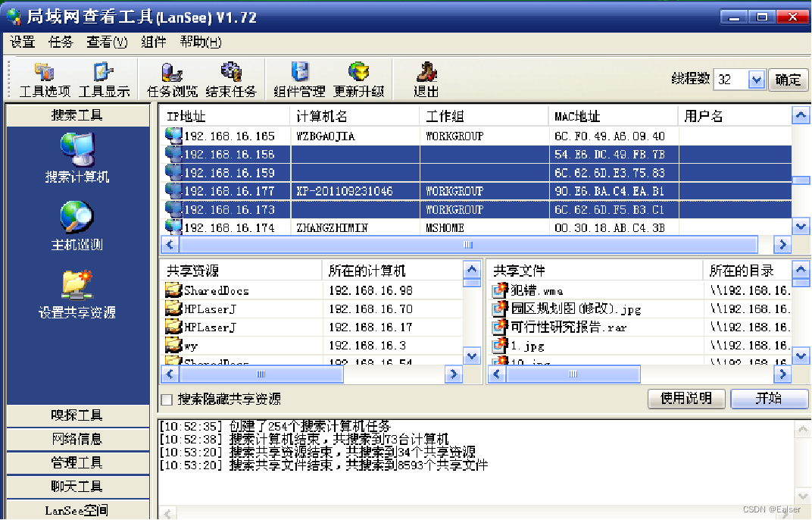Select the IP 192.168.16.159 row
The image size is (812, 520).
tap(476, 173)
